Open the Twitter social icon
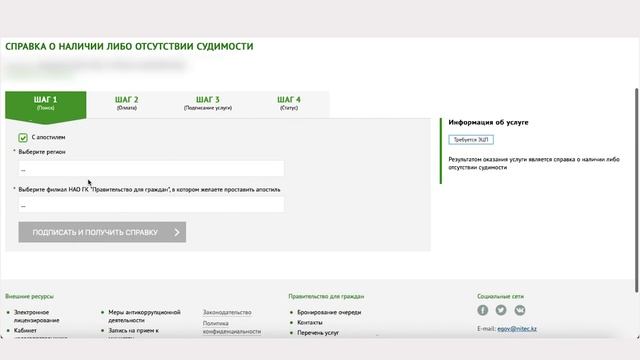This screenshot has width=640, height=360. [501, 310]
